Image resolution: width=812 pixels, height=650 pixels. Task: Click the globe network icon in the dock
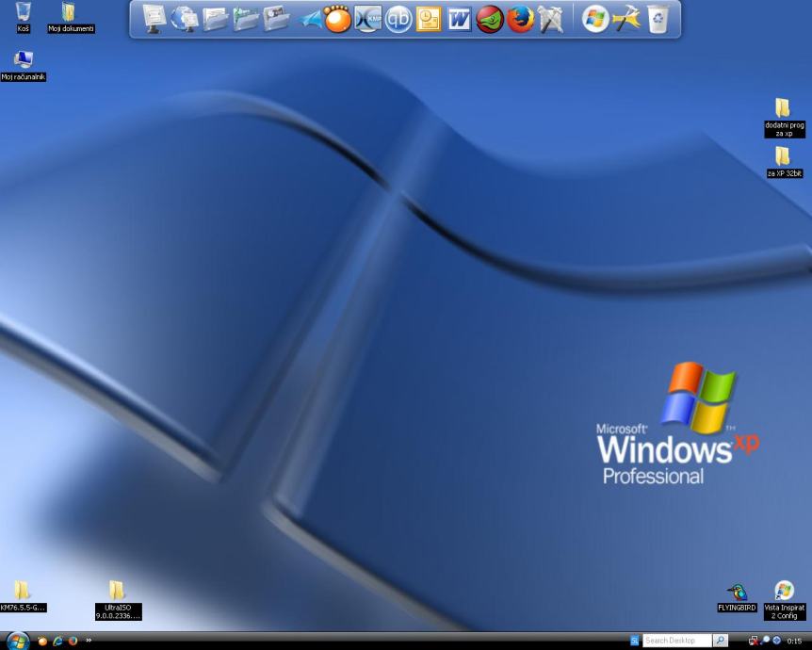pos(185,19)
